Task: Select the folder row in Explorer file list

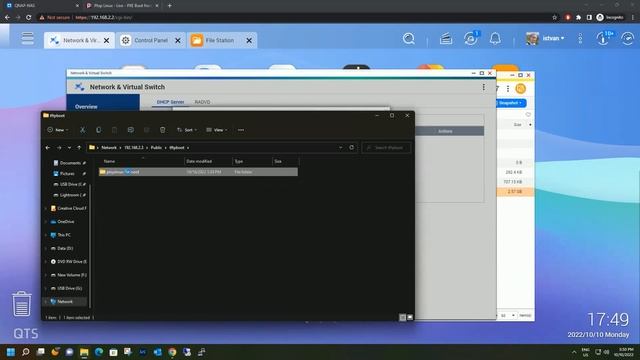Action: 198,172
